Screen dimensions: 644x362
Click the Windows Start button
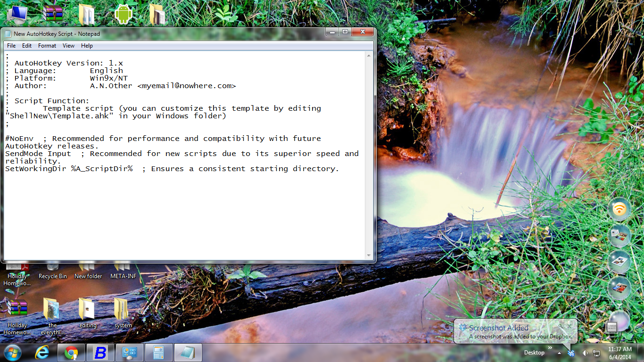pos(12,353)
